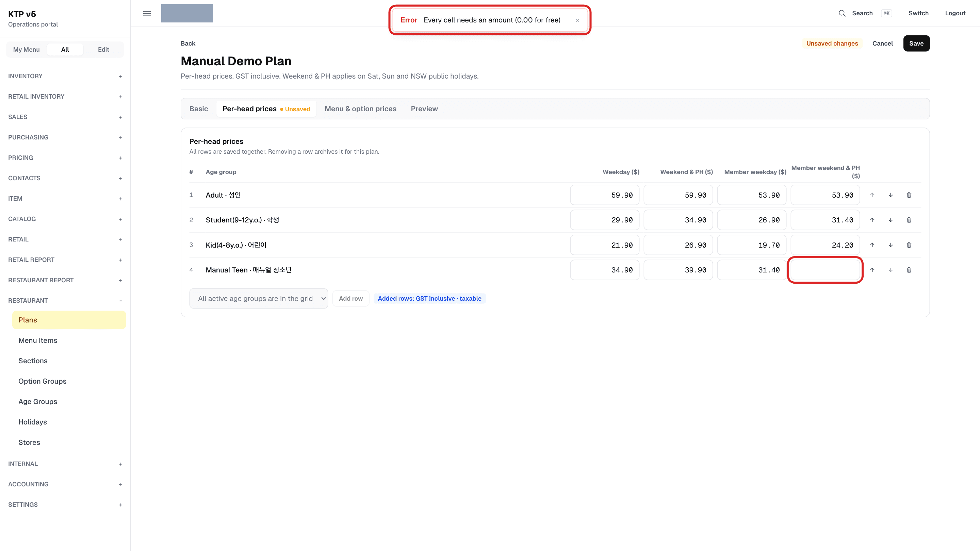Delete the Adult row with trash icon

909,195
